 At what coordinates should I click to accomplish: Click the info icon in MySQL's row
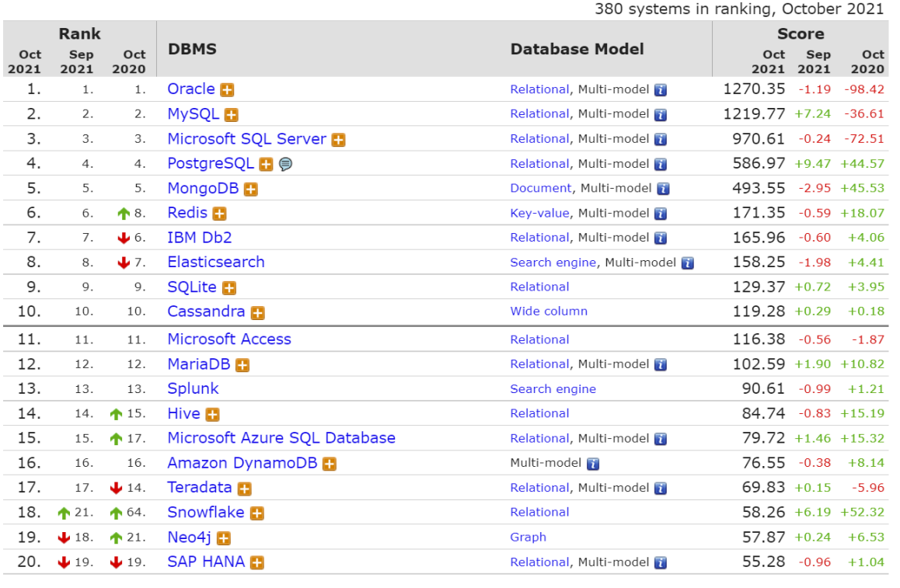(x=661, y=115)
